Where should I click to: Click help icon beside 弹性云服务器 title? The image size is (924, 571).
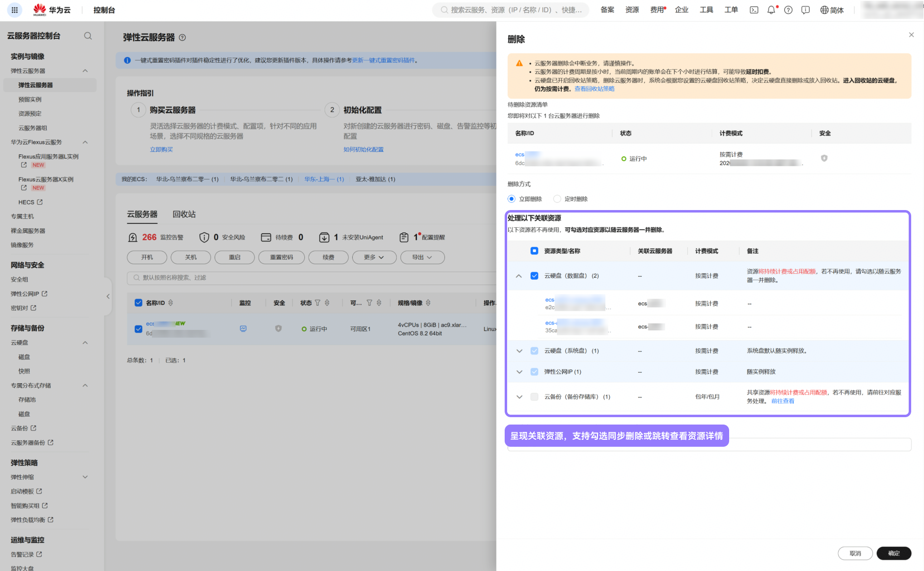click(x=183, y=37)
